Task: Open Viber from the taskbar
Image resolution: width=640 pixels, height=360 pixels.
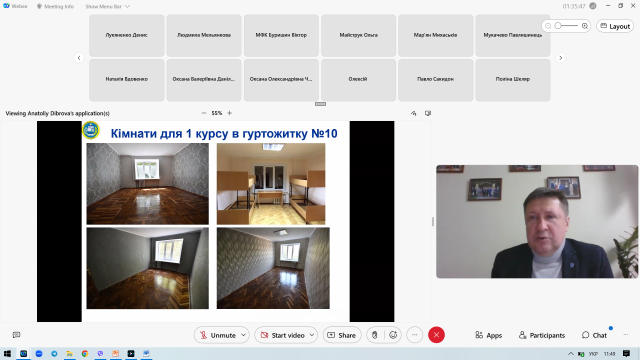Action: click(100, 353)
